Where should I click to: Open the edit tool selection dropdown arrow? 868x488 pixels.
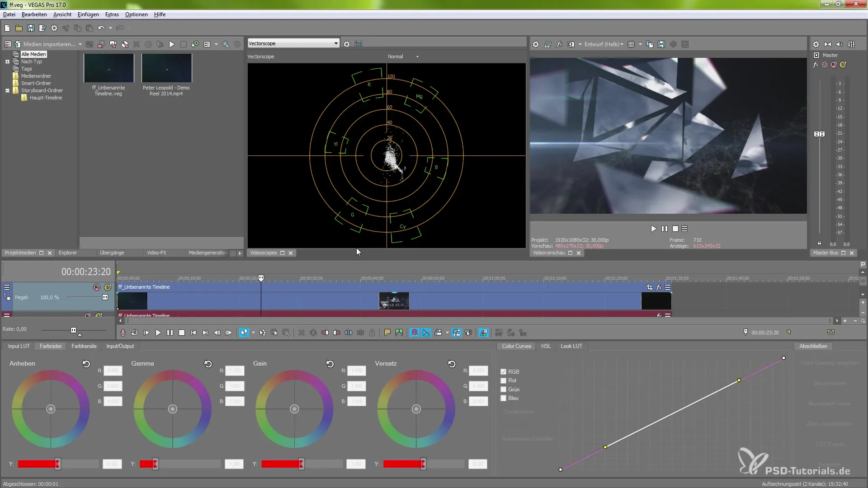click(253, 333)
